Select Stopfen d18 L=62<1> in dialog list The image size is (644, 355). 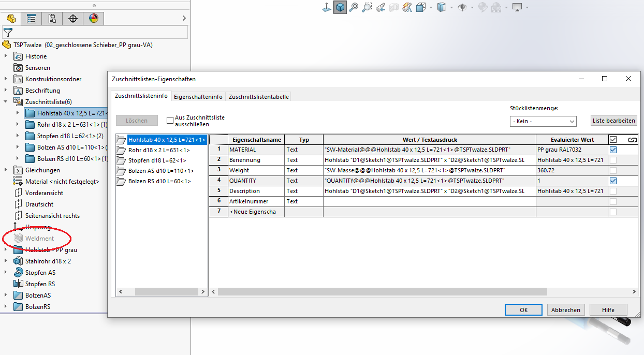click(x=157, y=160)
